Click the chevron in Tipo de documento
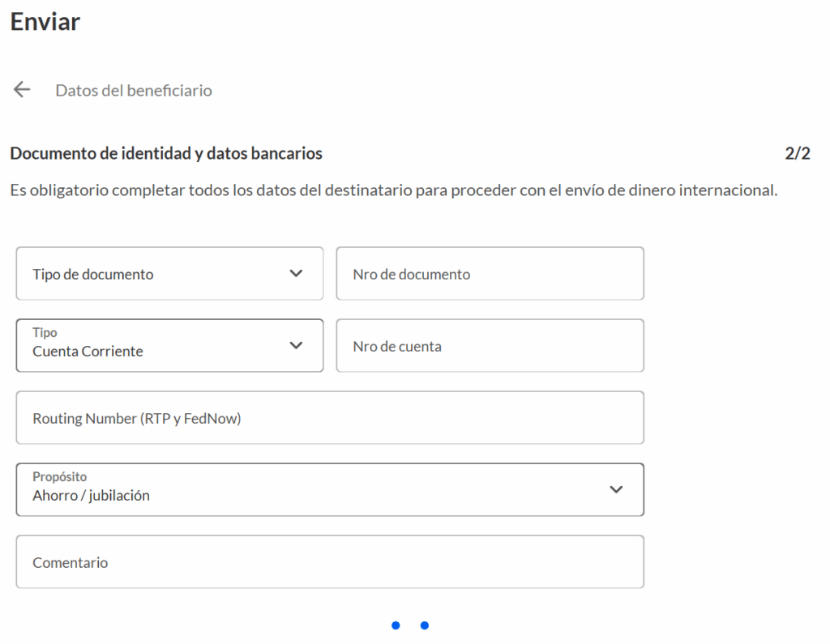This screenshot has width=830, height=644. [x=296, y=274]
